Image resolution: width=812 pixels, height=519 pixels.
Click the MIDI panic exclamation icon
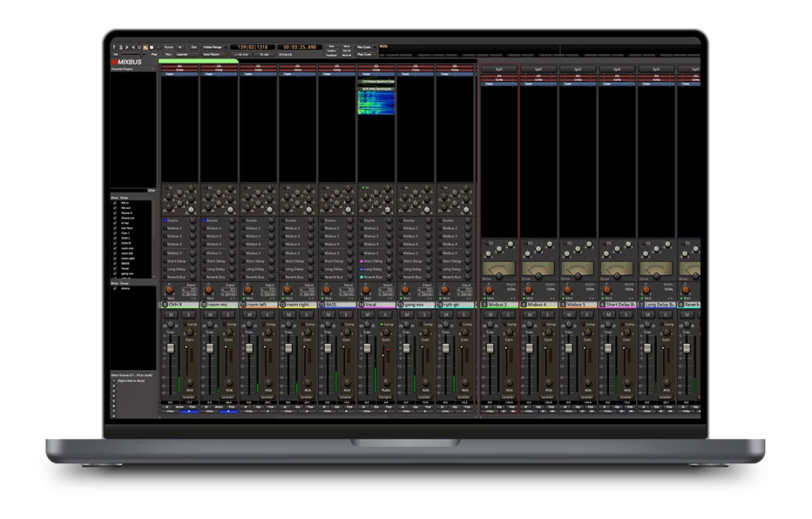pyautogui.click(x=114, y=47)
